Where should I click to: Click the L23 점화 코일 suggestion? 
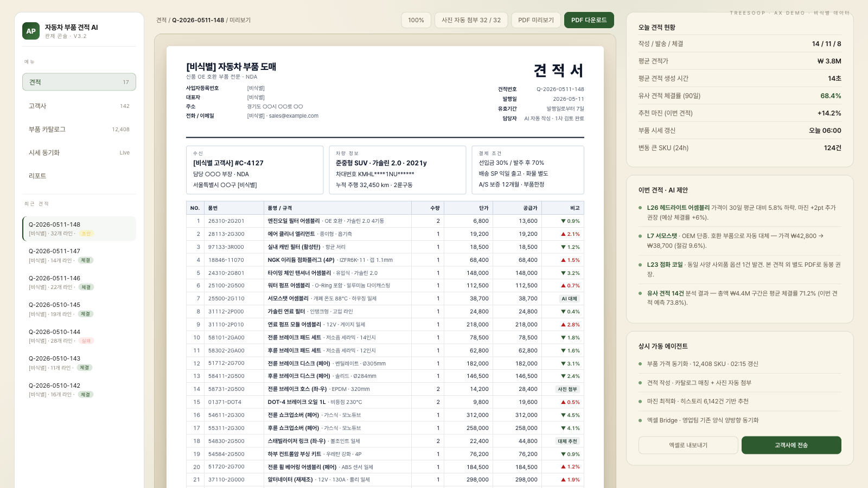point(740,269)
